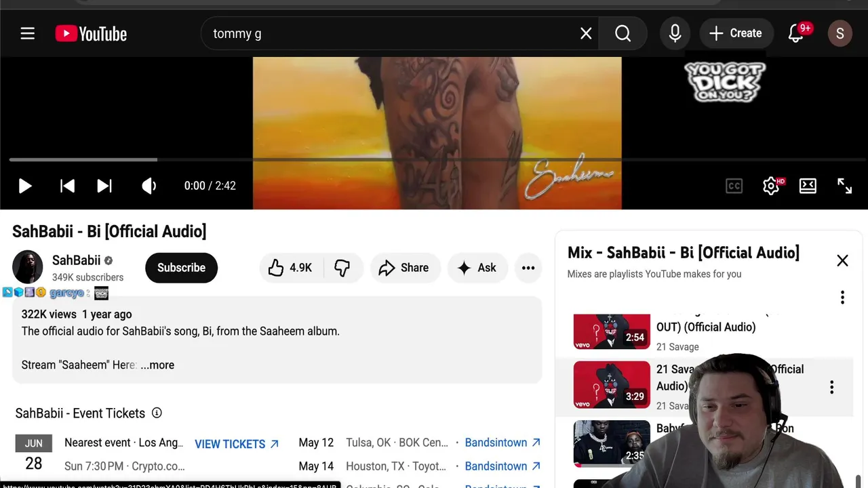
Task: Subscribe to the SahBabii channel
Action: click(x=181, y=268)
